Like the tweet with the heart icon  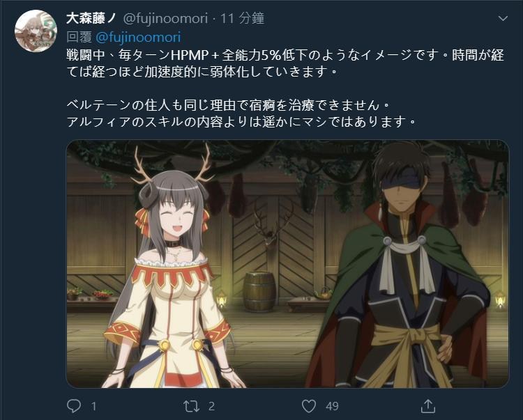click(x=308, y=406)
